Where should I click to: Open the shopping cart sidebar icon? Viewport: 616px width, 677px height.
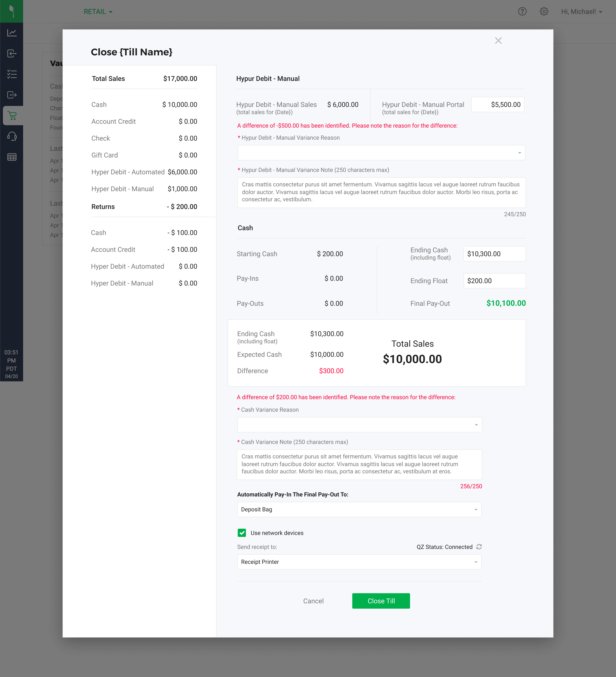12,116
